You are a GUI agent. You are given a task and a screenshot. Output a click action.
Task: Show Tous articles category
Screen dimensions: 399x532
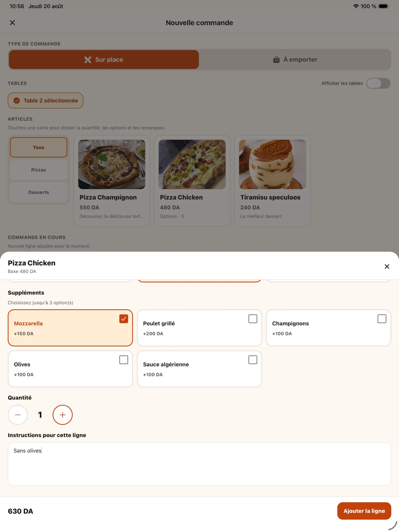point(39,147)
